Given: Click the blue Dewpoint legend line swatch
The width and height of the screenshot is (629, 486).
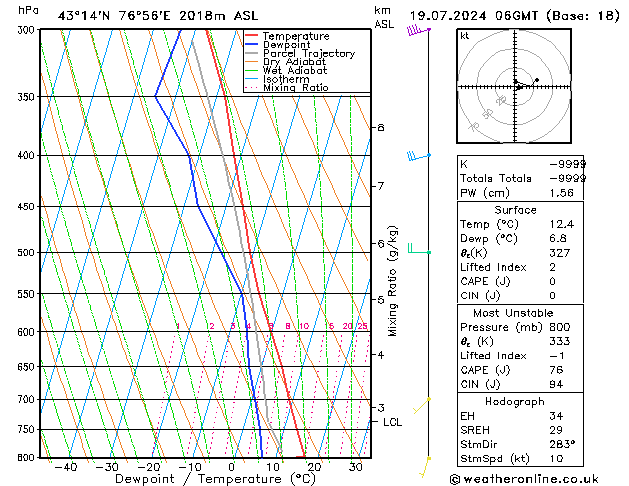Looking at the screenshot, I should [x=252, y=45].
